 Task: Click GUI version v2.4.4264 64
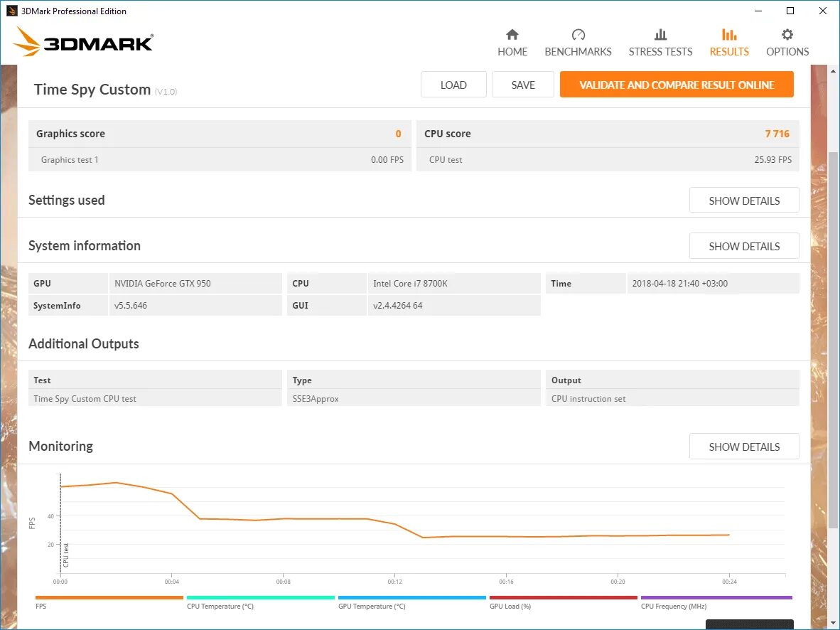coord(397,306)
